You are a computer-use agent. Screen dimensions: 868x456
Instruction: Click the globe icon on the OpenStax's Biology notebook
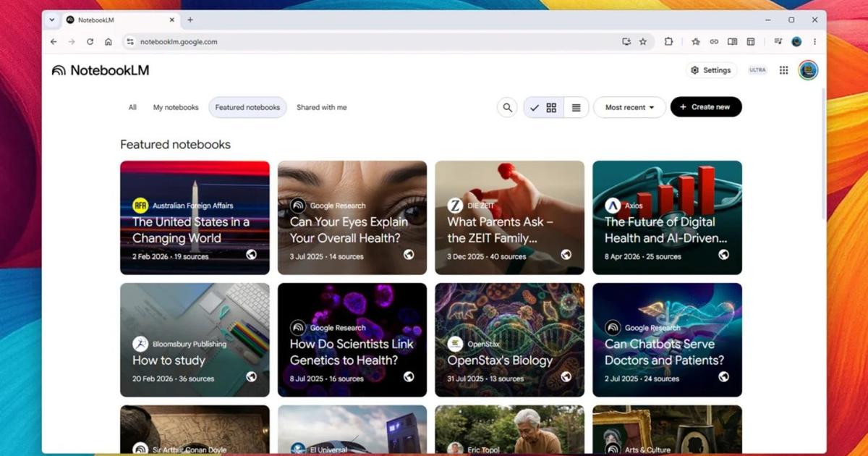(x=566, y=376)
